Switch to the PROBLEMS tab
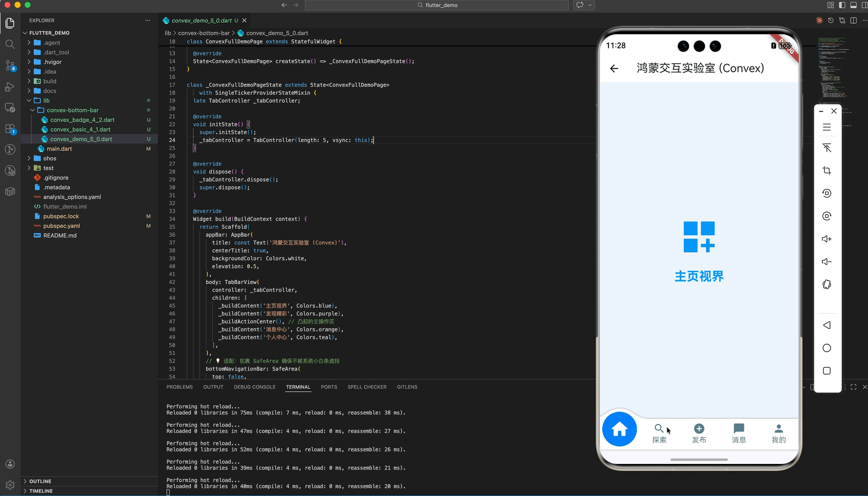This screenshot has width=868, height=496. coord(179,387)
